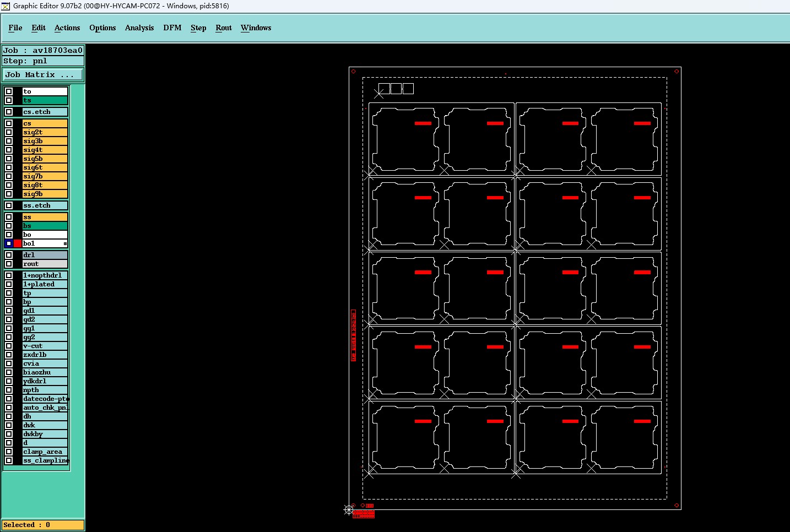Viewport: 790px width, 532px height.
Task: Toggle the checkbox for layer sig2t
Action: tap(9, 132)
